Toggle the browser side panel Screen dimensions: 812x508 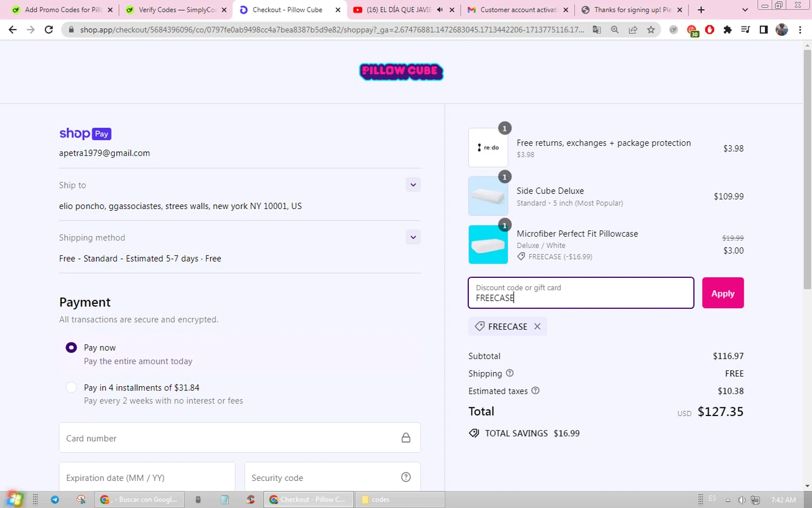click(x=763, y=30)
